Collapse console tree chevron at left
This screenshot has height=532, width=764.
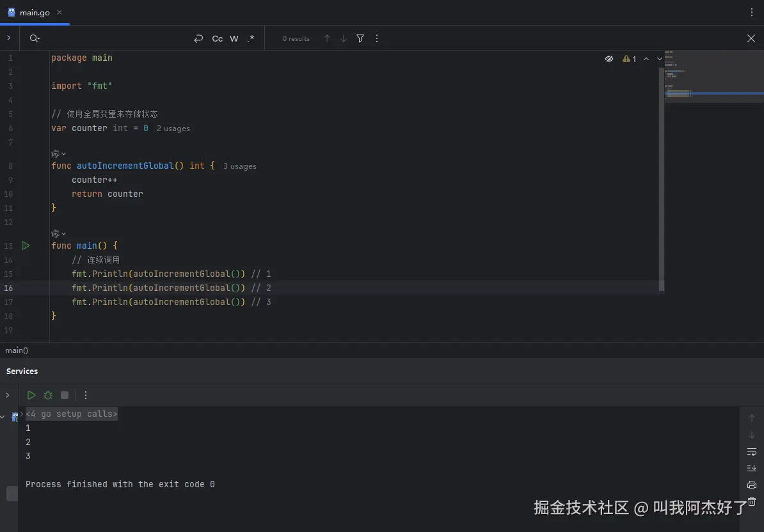pos(3,417)
